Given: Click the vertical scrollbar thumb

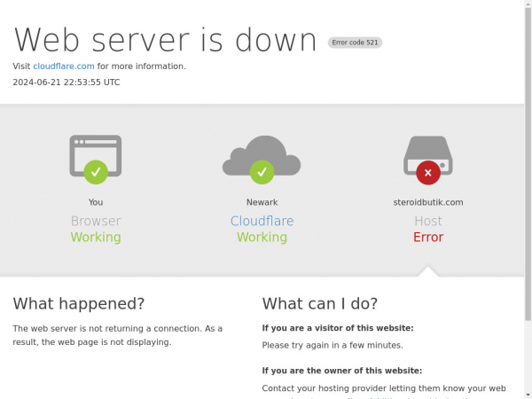Looking at the screenshot, I should (528, 164).
